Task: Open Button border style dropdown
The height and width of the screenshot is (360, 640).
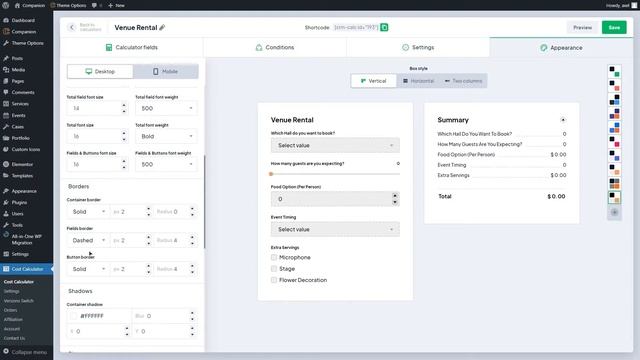Action: (x=88, y=269)
